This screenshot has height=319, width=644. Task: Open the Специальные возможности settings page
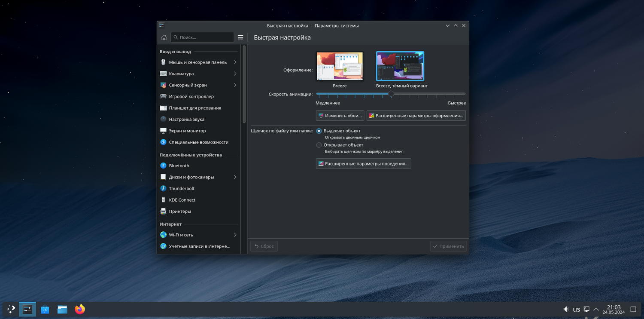click(x=198, y=142)
